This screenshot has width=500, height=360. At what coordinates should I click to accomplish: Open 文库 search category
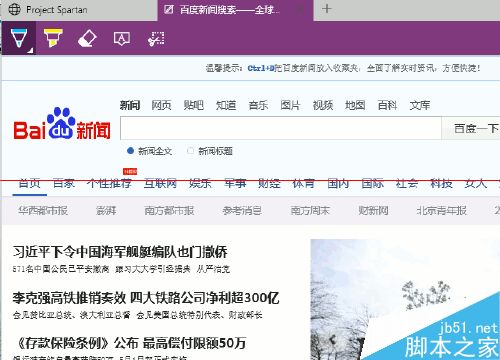pos(420,105)
